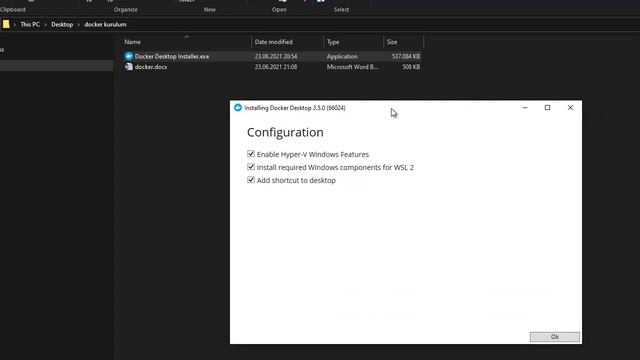Click docker.docx Word document icon
Screen dimensions: 640x360
pyautogui.click(x=129, y=67)
